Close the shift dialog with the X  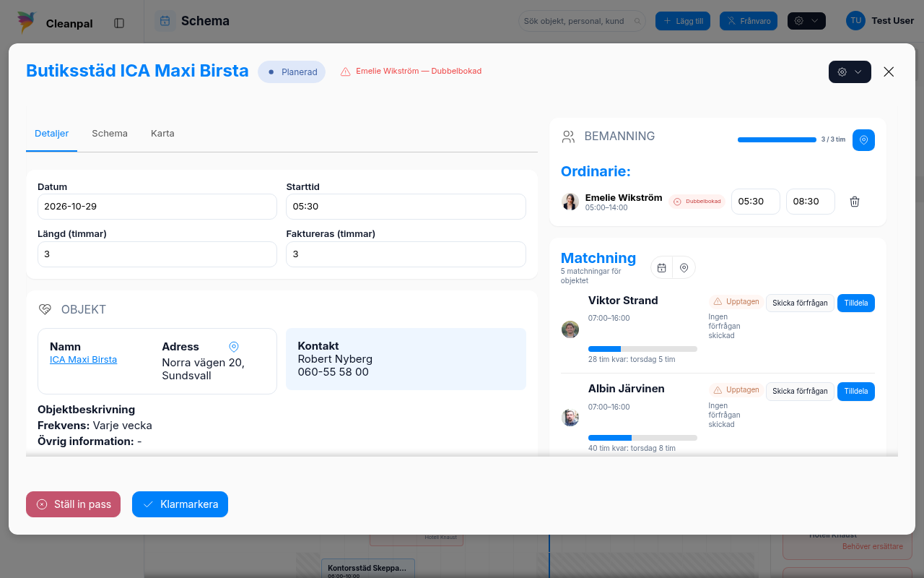click(x=889, y=72)
